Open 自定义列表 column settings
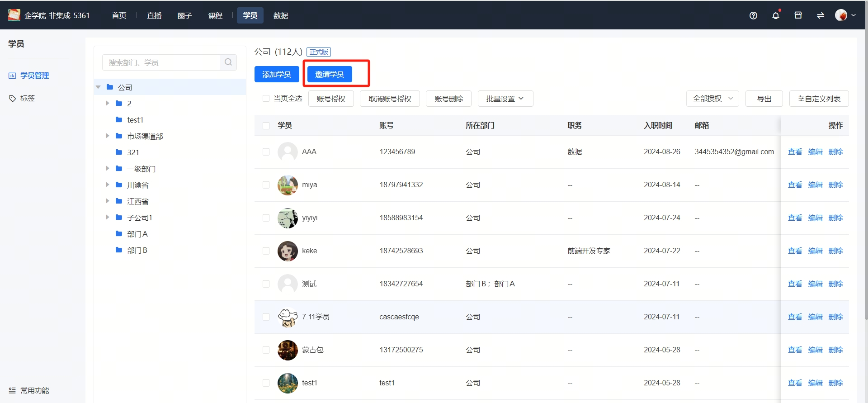This screenshot has height=403, width=868. point(819,99)
